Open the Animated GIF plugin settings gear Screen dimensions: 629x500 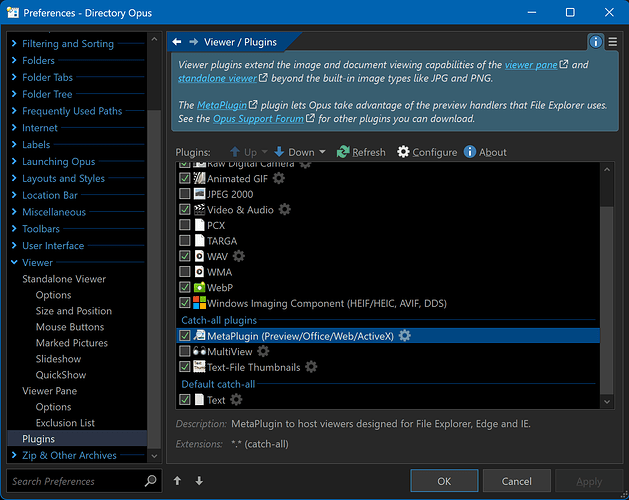tap(279, 178)
